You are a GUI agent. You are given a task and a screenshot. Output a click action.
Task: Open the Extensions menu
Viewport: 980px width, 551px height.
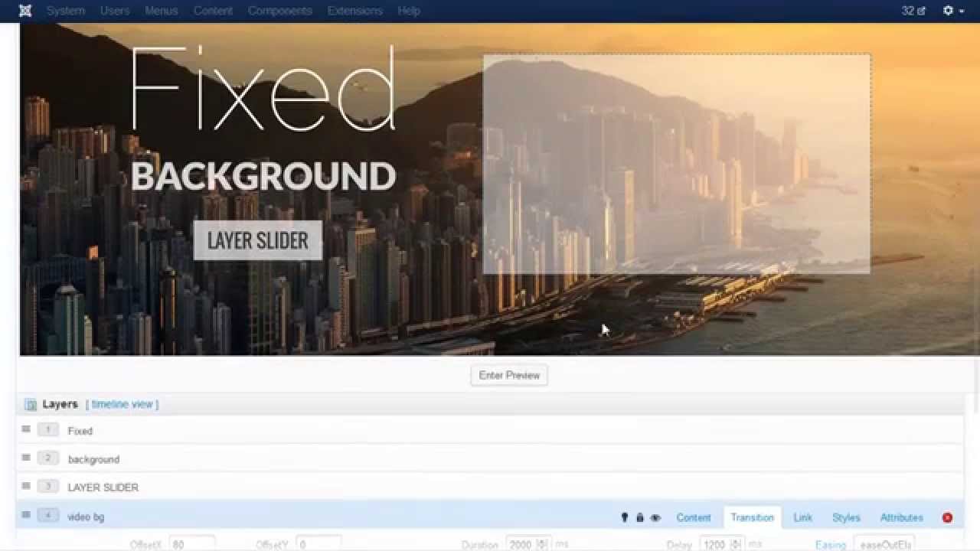tap(355, 11)
